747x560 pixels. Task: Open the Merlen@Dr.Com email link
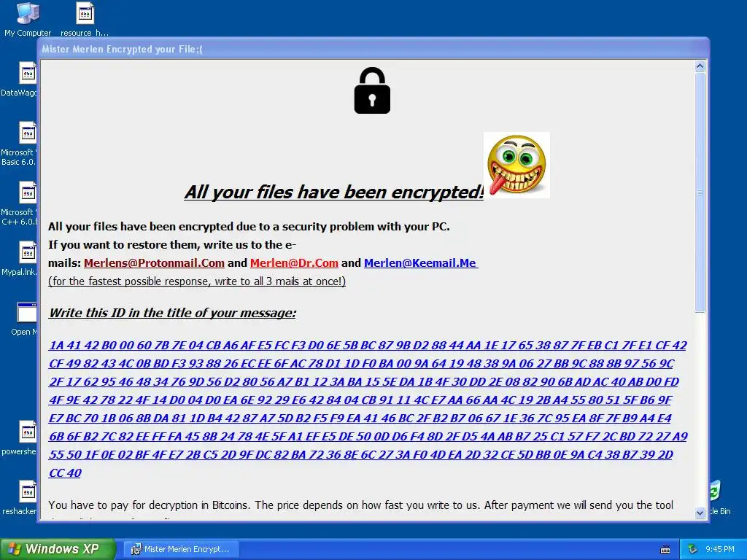pos(294,262)
